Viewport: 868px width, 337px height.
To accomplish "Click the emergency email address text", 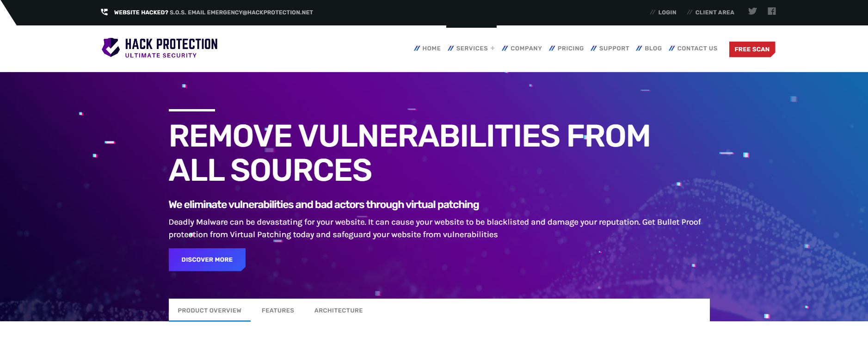I will [x=260, y=12].
